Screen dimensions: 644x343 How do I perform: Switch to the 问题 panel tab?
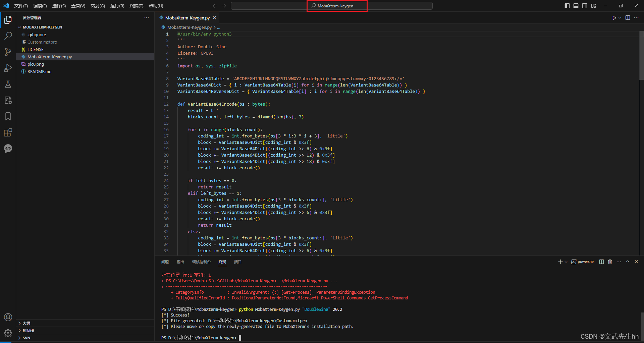point(165,262)
